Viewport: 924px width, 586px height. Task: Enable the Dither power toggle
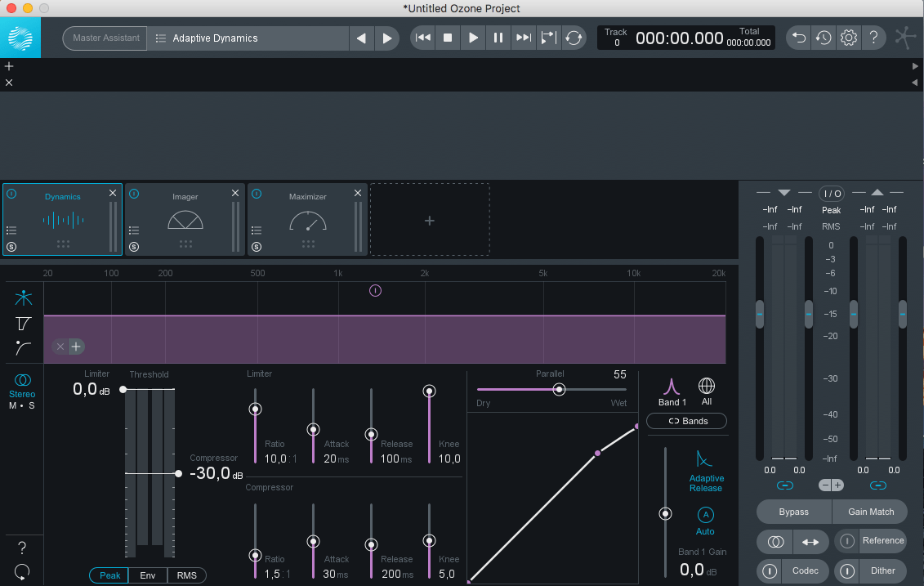point(848,570)
